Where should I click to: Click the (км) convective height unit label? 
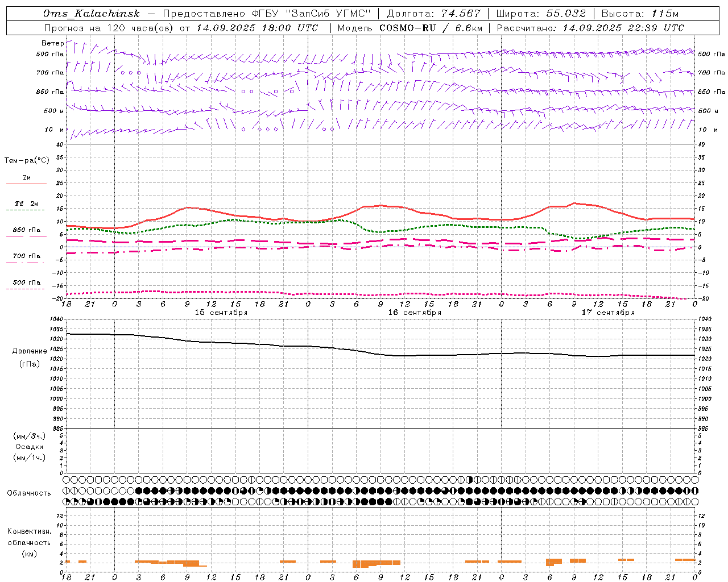point(29,554)
